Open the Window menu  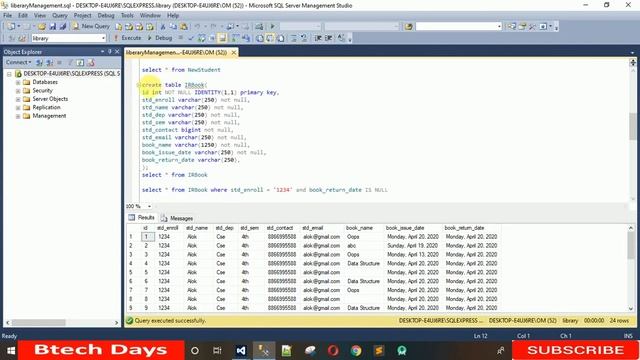150,16
